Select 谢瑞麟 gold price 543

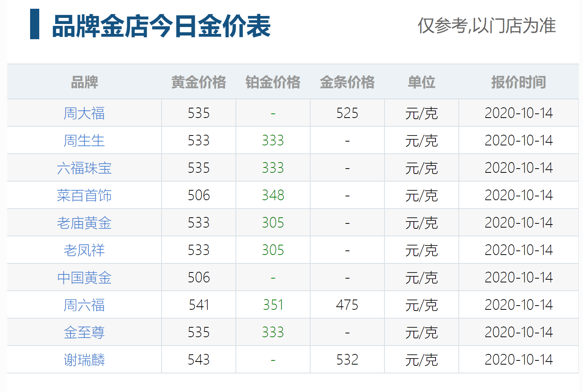click(199, 360)
